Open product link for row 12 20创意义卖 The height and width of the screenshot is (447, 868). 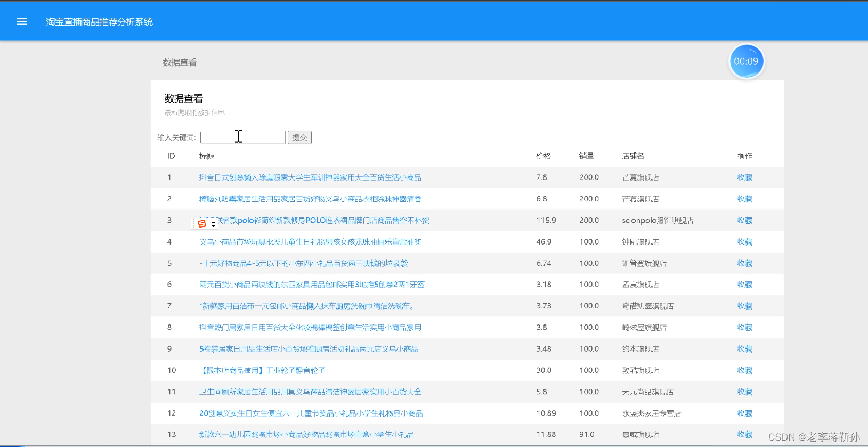[x=311, y=413]
